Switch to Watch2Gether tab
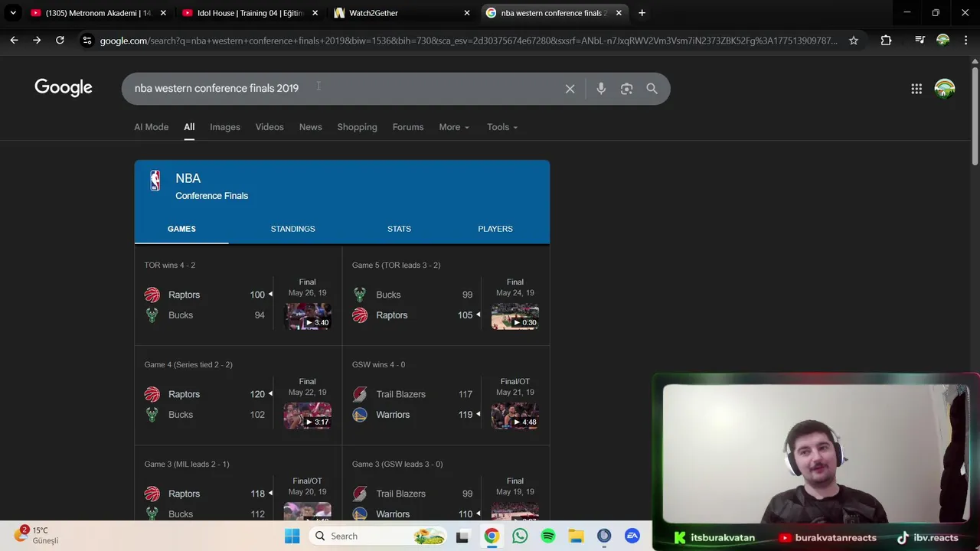 tap(402, 13)
